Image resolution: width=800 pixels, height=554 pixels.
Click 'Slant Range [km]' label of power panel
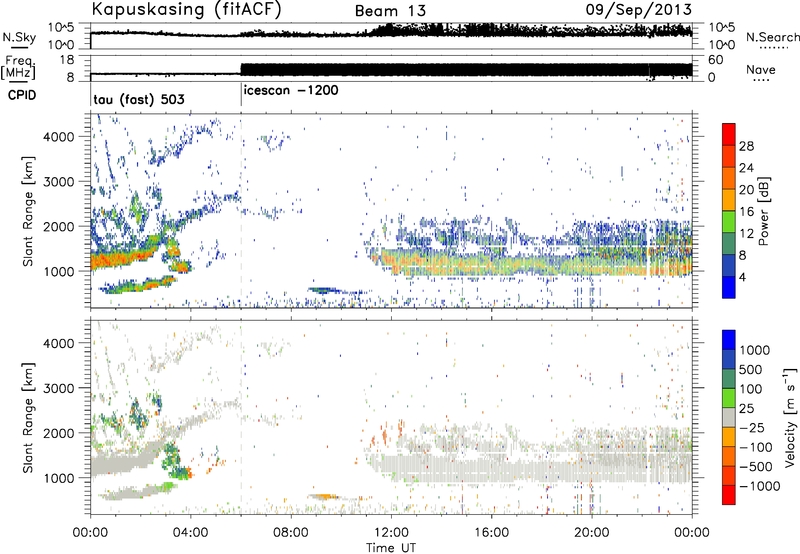click(x=28, y=211)
